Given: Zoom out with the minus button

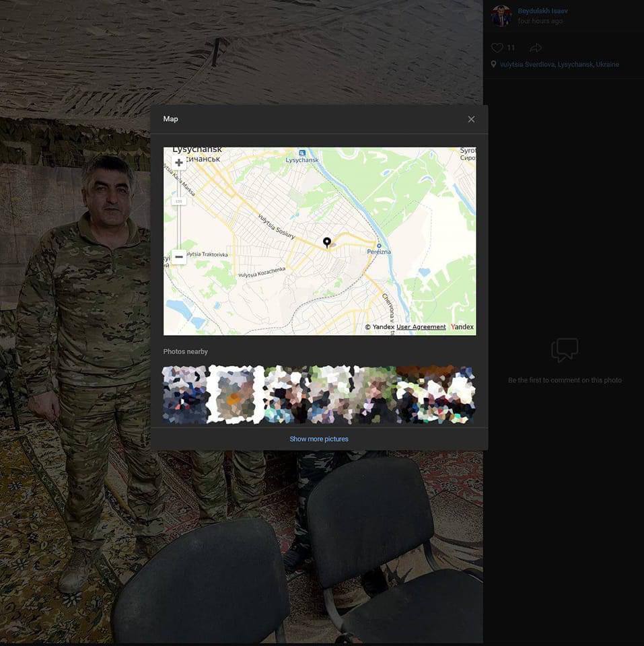Looking at the screenshot, I should [x=179, y=256].
